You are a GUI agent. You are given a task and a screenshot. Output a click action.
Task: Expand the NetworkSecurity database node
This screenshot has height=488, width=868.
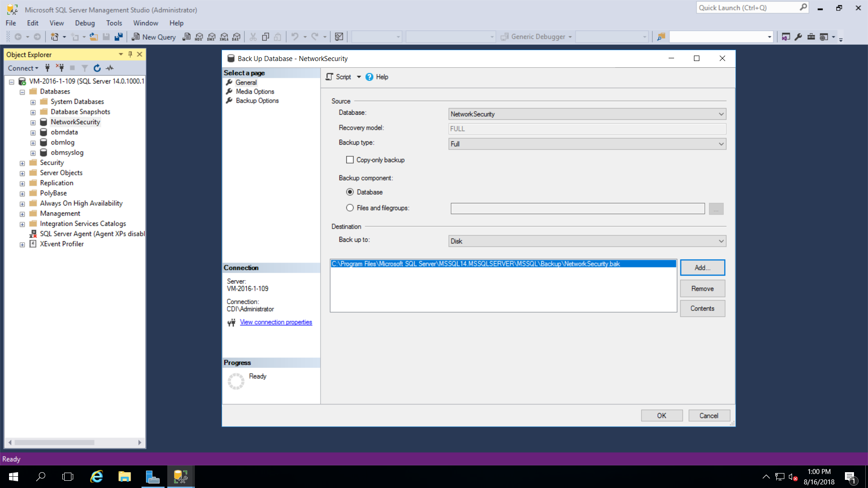[33, 122]
